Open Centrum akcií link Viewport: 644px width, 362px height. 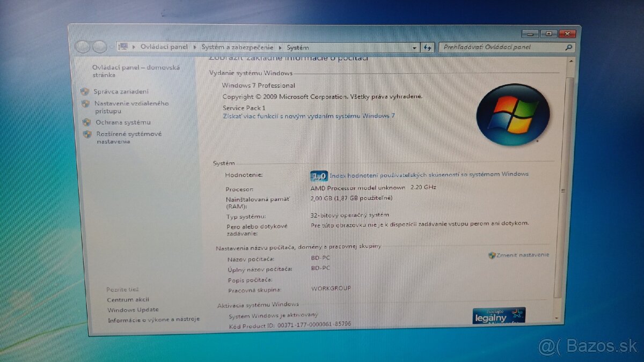tap(128, 300)
